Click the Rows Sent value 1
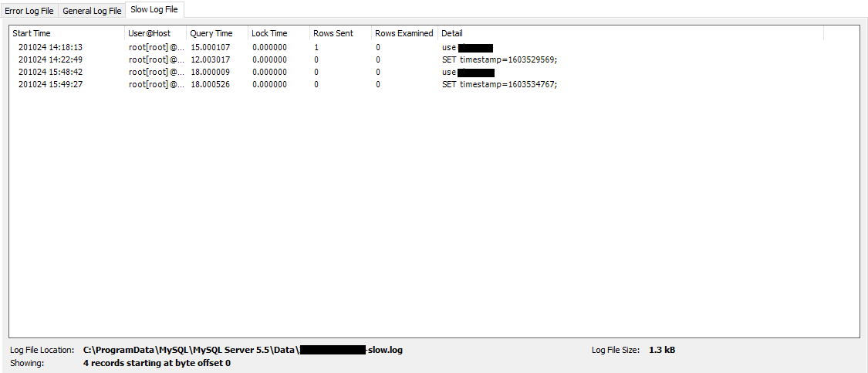This screenshot has height=373, width=868. [x=316, y=48]
